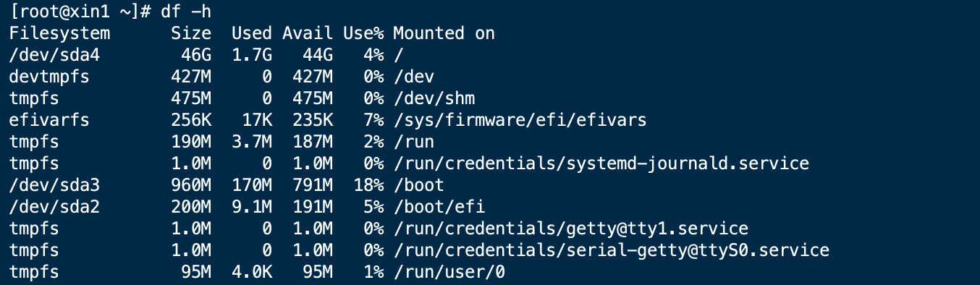Click the serial-getty@ttyS0.service mount path
This screenshot has height=285, width=980.
[611, 250]
